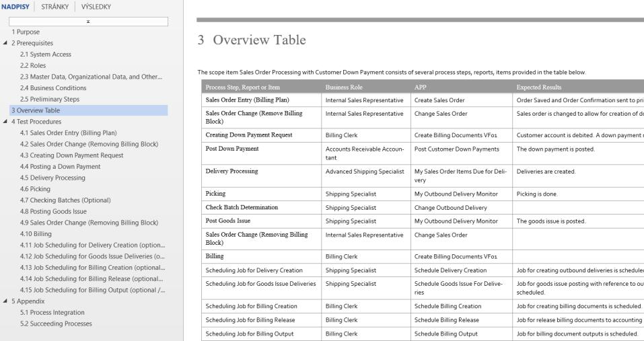This screenshot has height=341, width=644.
Task: Go to 2.4 Business Conditions
Action: 53,88
